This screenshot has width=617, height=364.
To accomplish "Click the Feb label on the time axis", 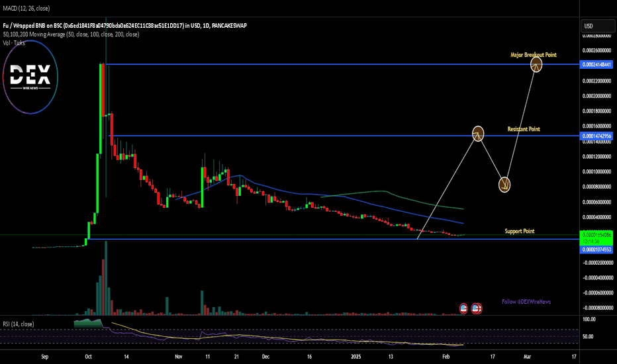I will [x=446, y=357].
